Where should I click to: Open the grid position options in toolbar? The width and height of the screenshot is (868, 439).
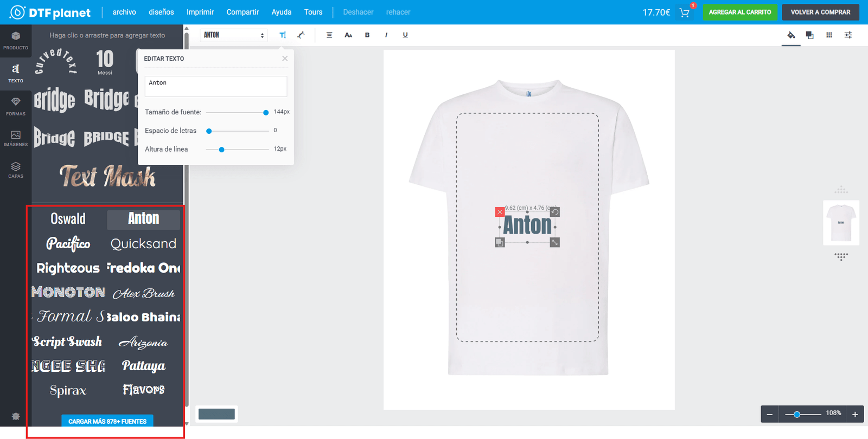(829, 35)
